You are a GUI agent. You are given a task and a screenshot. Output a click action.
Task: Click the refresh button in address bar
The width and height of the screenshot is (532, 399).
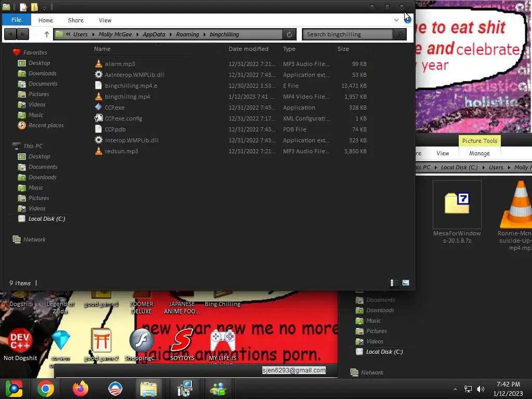289,34
